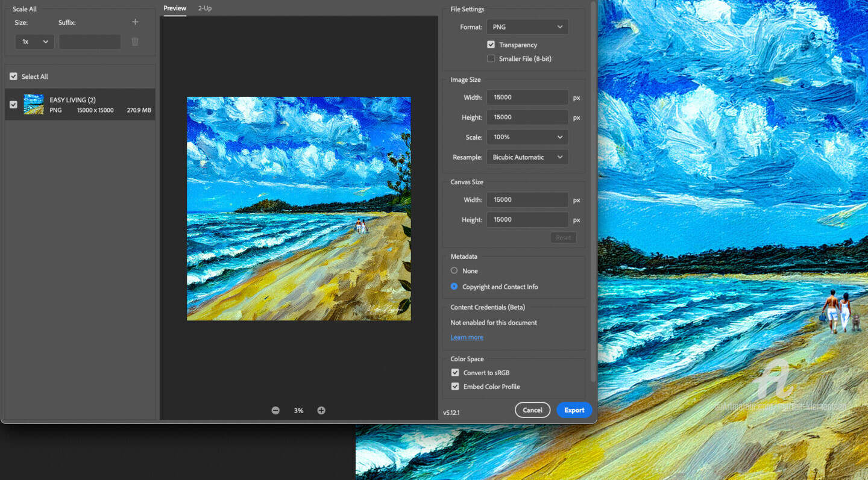Open the 1x Size dropdown
Screen dimensions: 868x480
(x=35, y=42)
